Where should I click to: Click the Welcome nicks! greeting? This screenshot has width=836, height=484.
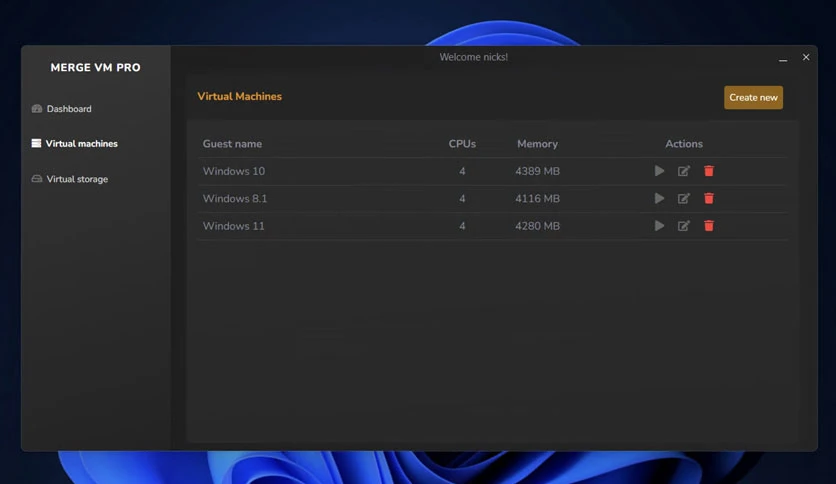(473, 57)
